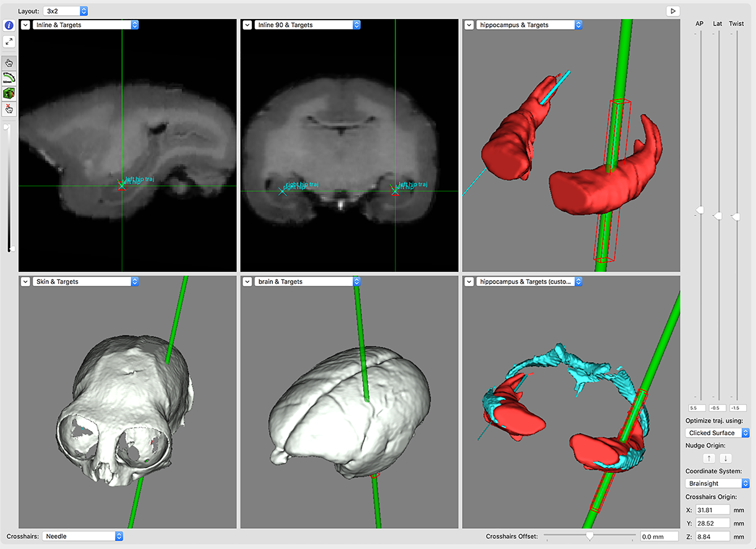Click 'left hip traj' label in coronal view
This screenshot has height=549, width=756.
413,184
